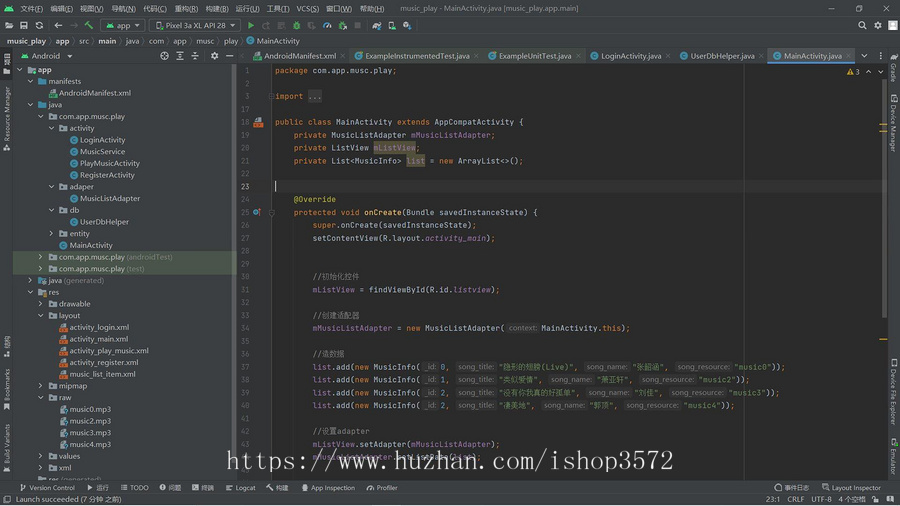Open the Layout Inspector tool window
The height and width of the screenshot is (506, 900).
(851, 488)
